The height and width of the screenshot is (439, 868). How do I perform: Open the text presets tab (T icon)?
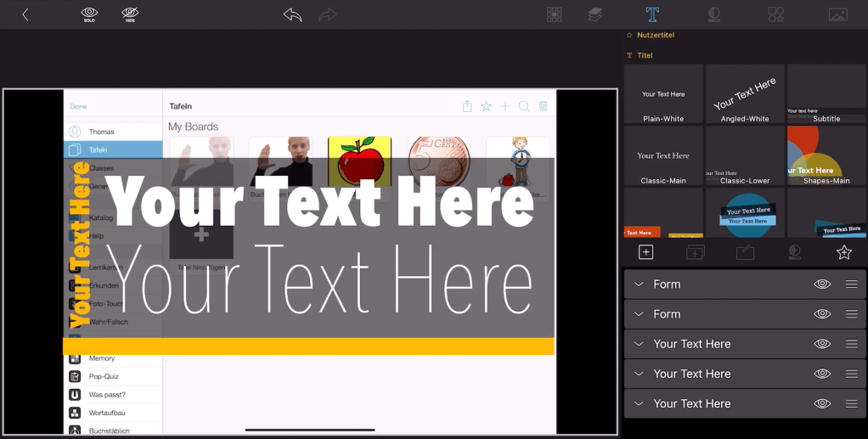coord(651,14)
